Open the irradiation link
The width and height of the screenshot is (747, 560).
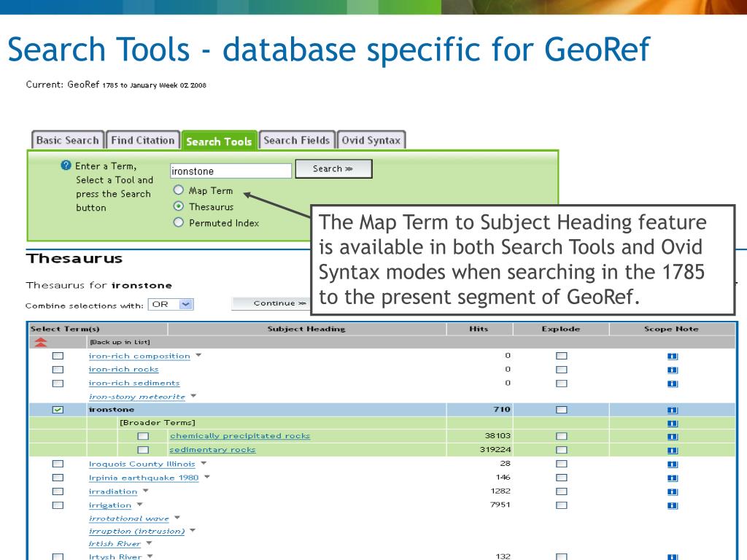[x=113, y=491]
